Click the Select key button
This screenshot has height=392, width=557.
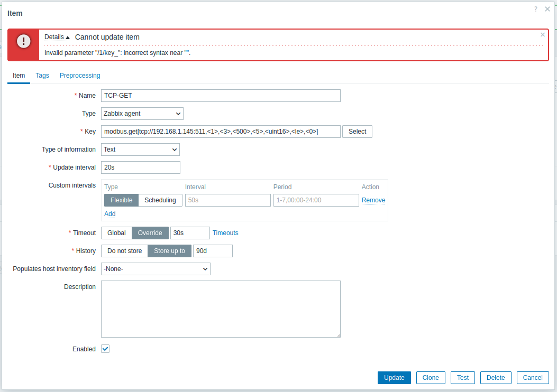point(357,132)
